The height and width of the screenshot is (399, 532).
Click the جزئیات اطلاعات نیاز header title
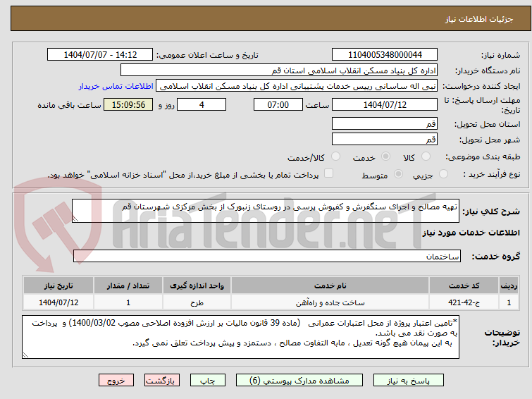tap(479, 19)
